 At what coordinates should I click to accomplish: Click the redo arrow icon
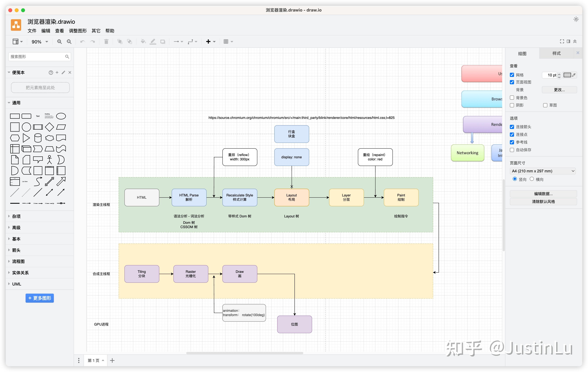[x=93, y=41]
